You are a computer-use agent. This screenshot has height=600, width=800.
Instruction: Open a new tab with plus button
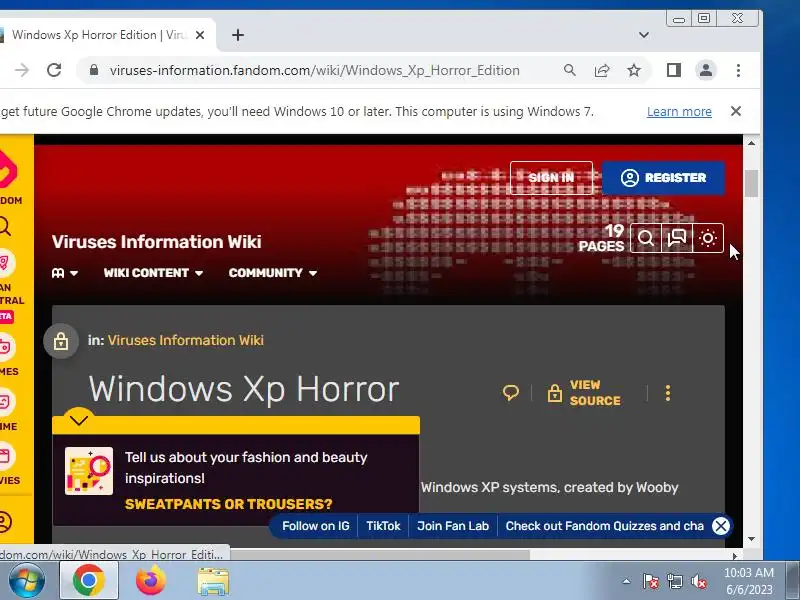coord(238,35)
